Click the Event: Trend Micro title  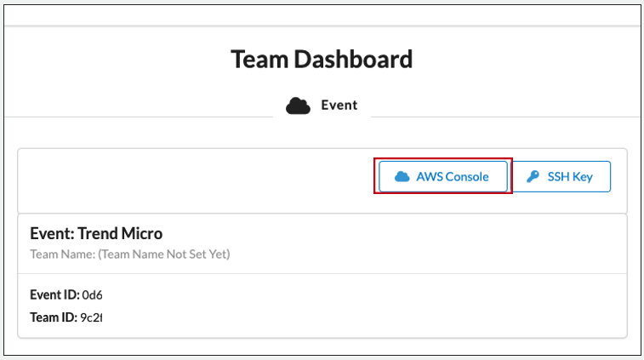click(96, 233)
